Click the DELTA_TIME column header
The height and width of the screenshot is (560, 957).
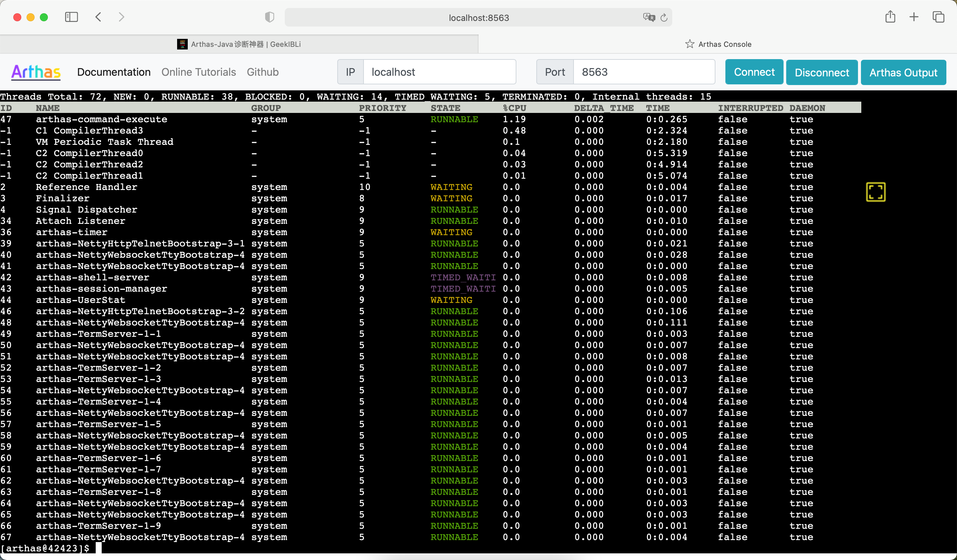pos(603,108)
